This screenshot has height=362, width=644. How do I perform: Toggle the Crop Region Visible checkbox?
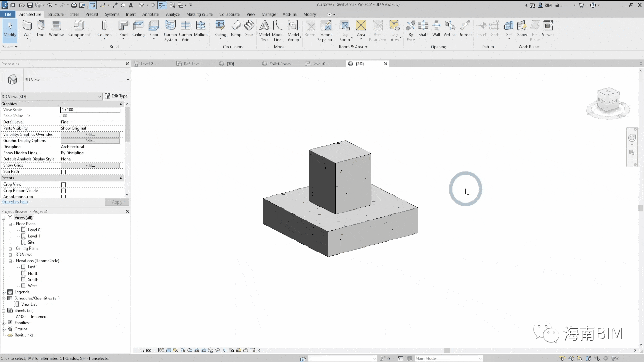pos(63,191)
